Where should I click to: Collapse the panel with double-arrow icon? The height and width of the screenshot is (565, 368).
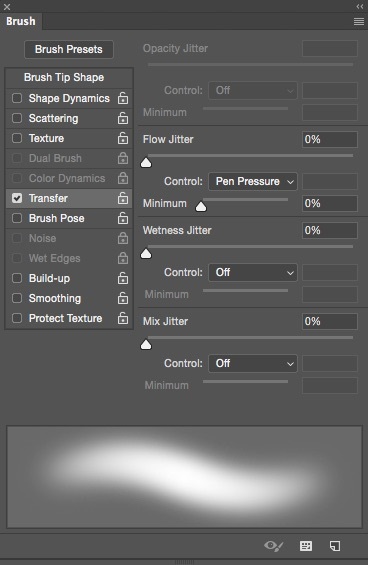(360, 6)
